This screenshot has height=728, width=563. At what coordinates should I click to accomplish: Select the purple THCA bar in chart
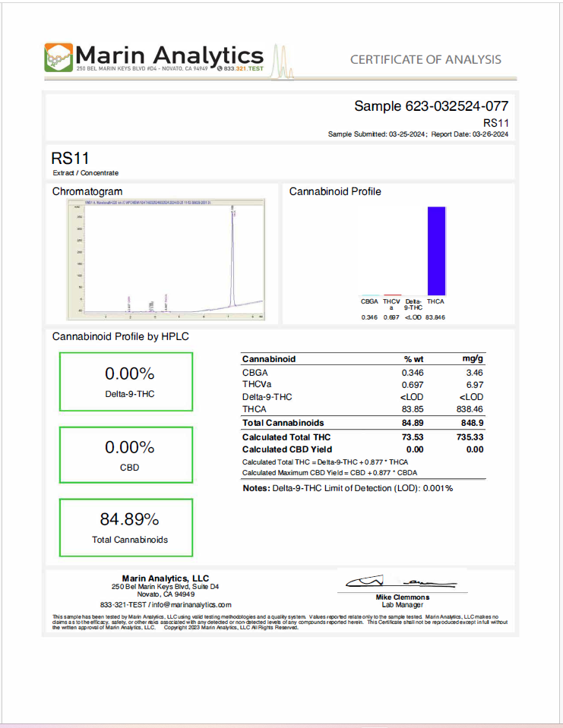click(x=435, y=251)
